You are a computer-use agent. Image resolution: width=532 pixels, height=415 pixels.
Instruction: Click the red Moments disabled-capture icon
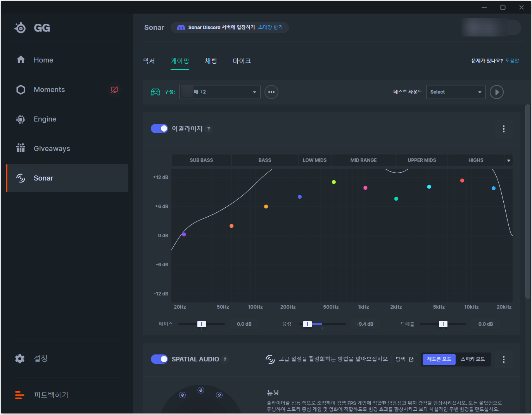coord(114,90)
